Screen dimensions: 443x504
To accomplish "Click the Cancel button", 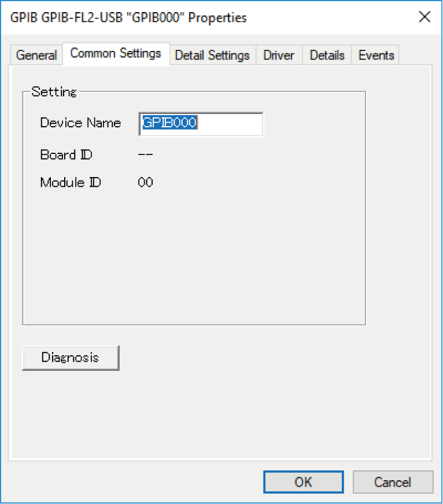I will tap(393, 481).
